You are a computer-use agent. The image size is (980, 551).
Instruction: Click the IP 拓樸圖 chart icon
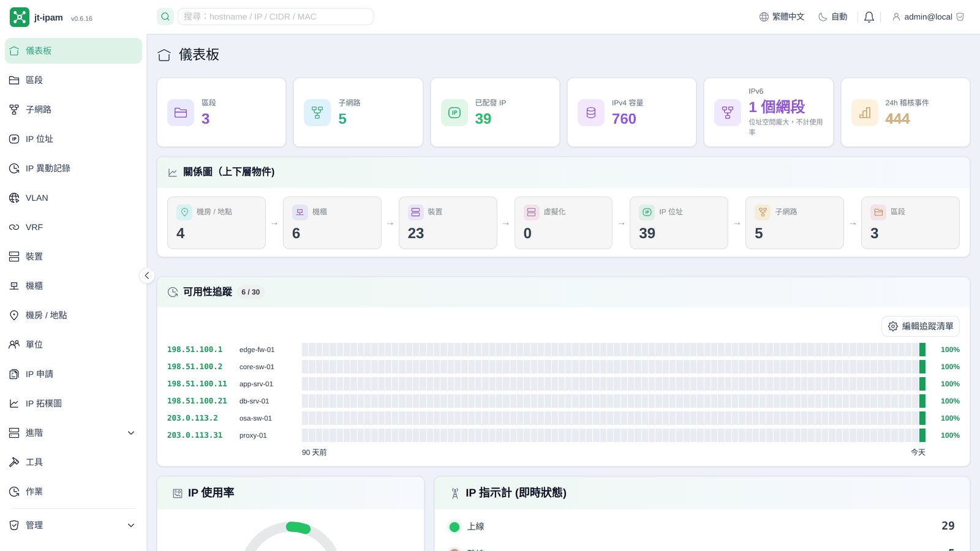click(x=14, y=403)
